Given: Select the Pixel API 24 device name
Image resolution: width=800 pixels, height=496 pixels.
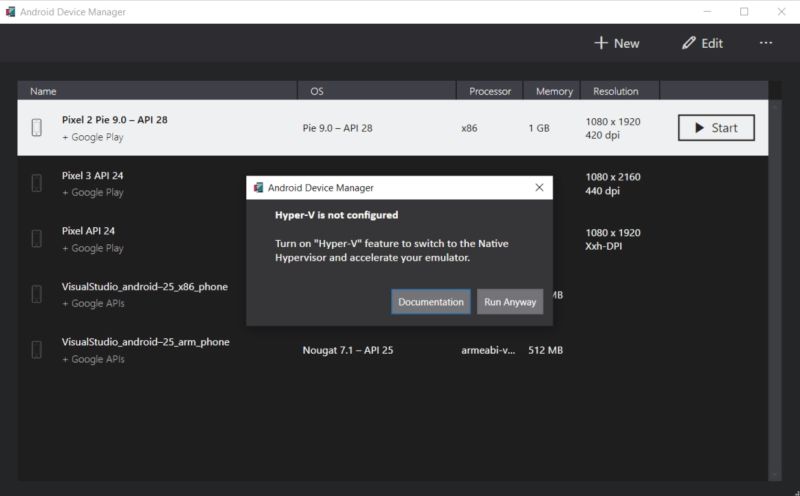Looking at the screenshot, I should (88, 231).
